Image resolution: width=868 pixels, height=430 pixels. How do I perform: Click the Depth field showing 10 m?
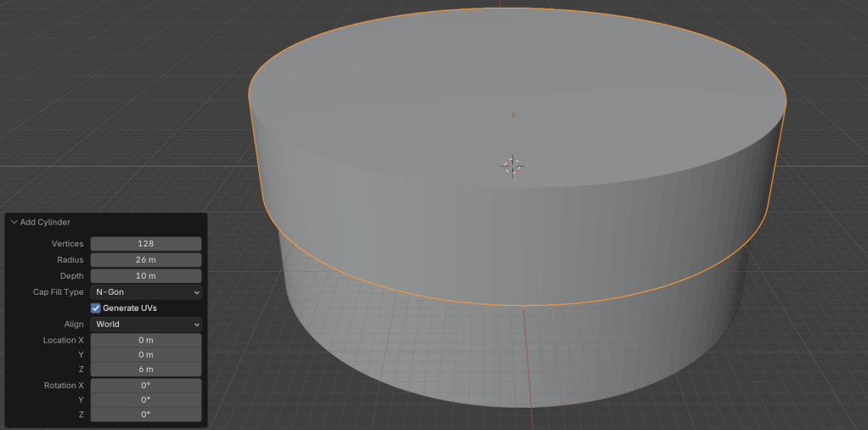(145, 276)
